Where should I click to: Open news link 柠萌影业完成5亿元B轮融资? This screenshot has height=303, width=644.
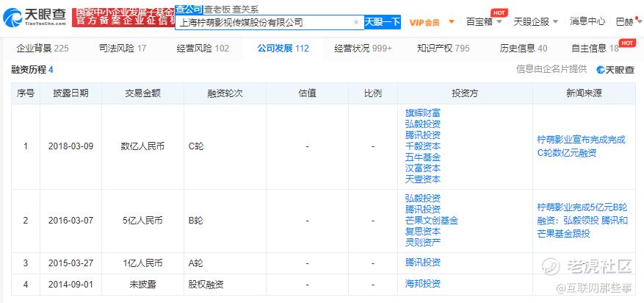pos(582,221)
